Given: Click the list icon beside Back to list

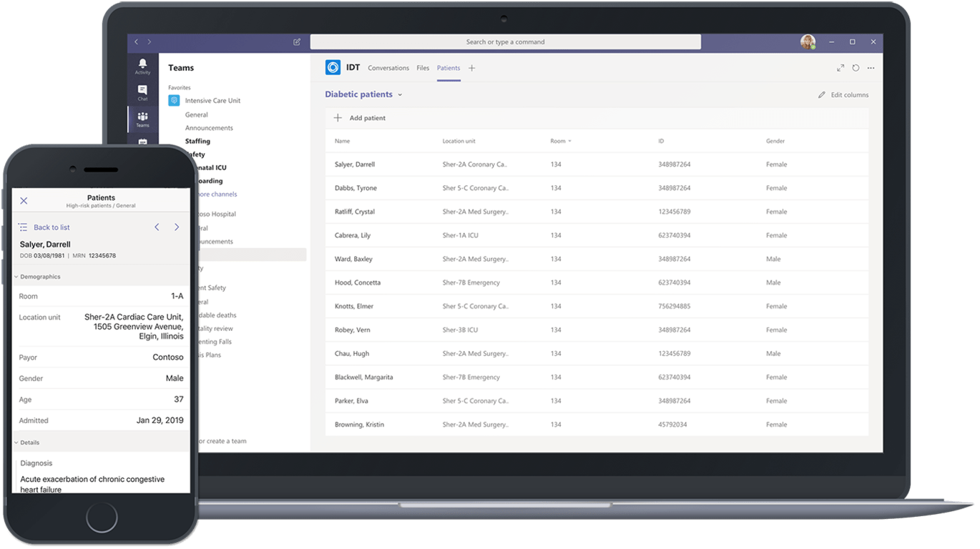Looking at the screenshot, I should tap(23, 227).
